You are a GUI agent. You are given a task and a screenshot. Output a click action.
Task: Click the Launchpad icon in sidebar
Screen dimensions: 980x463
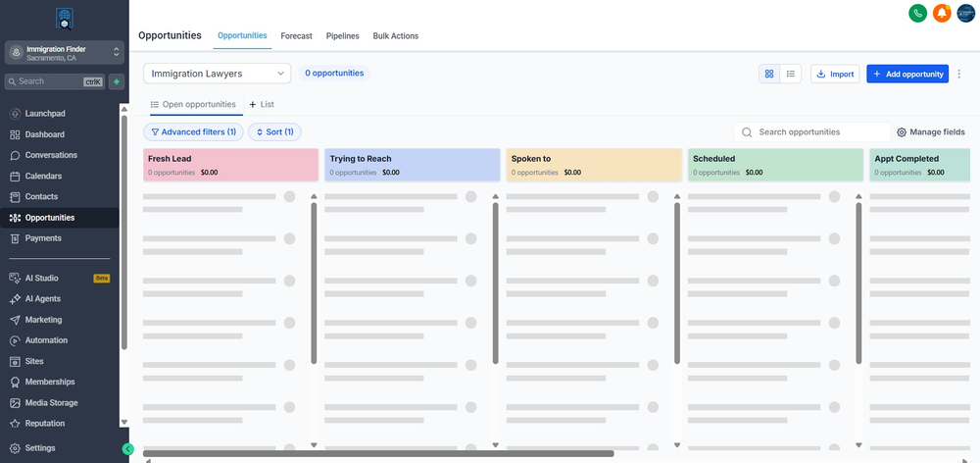[x=15, y=114]
